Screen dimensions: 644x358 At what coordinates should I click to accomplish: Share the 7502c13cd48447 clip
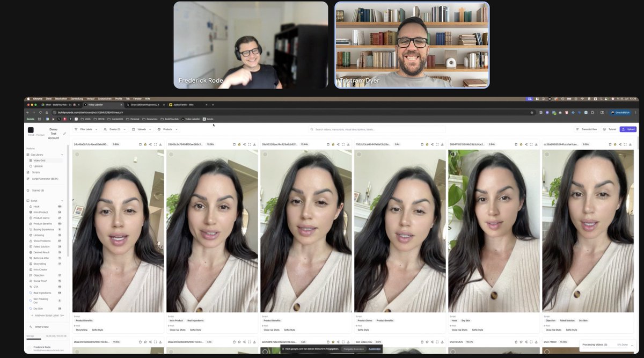432,144
